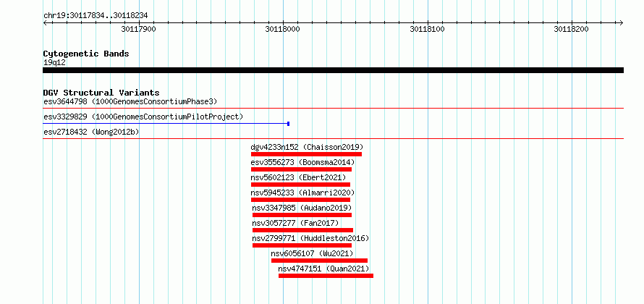The width and height of the screenshot is (644, 304).
Task: Click the Cytogenetic Bands track title
Action: pyautogui.click(x=86, y=54)
